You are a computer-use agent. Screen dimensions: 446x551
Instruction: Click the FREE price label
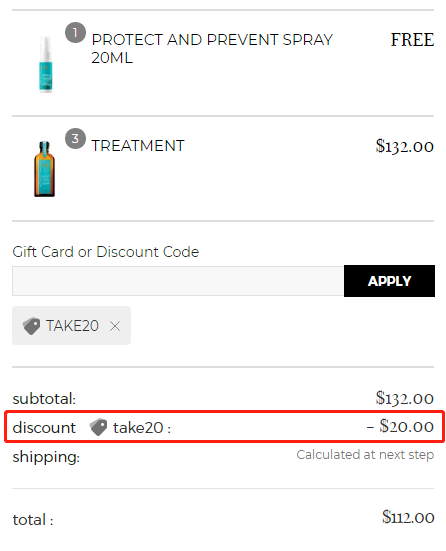pos(412,39)
